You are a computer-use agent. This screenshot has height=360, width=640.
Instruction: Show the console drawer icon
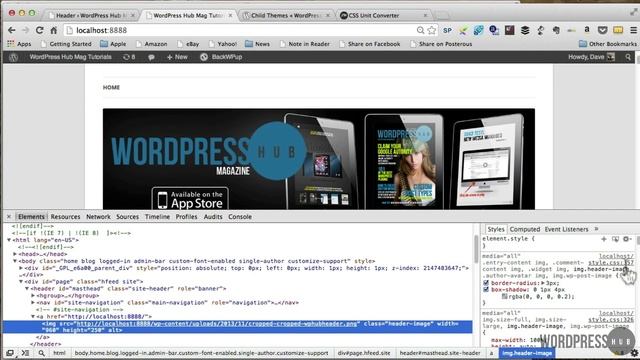point(25,353)
